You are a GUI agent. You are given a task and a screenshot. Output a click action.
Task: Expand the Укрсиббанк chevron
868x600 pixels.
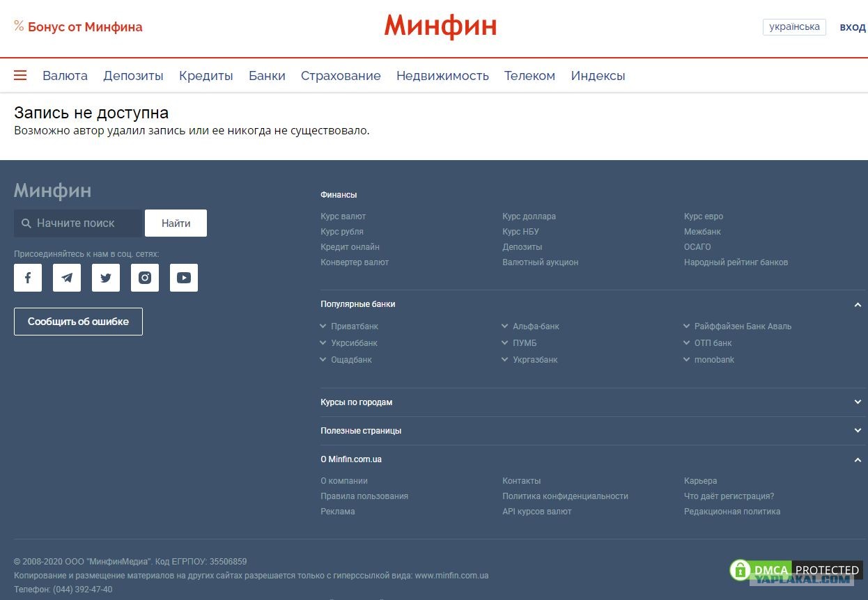click(x=323, y=342)
